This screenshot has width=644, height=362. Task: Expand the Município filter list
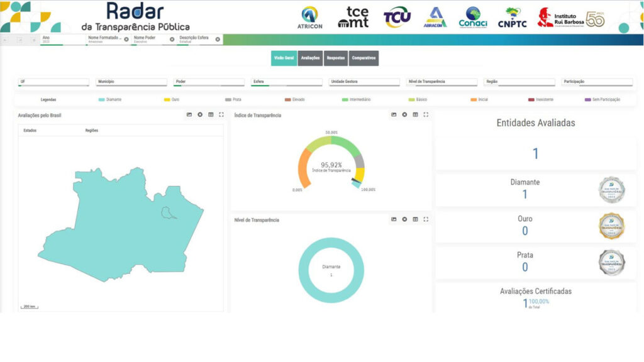131,82
